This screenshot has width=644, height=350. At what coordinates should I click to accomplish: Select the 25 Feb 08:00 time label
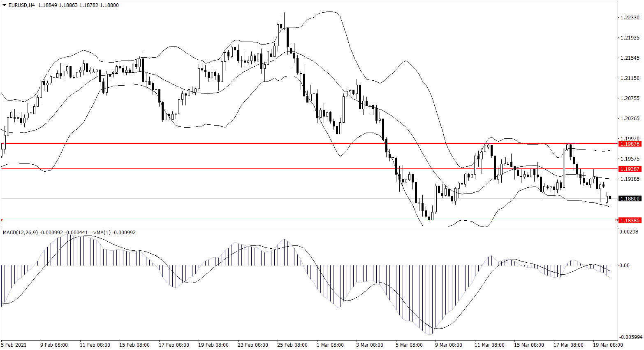pyautogui.click(x=292, y=345)
